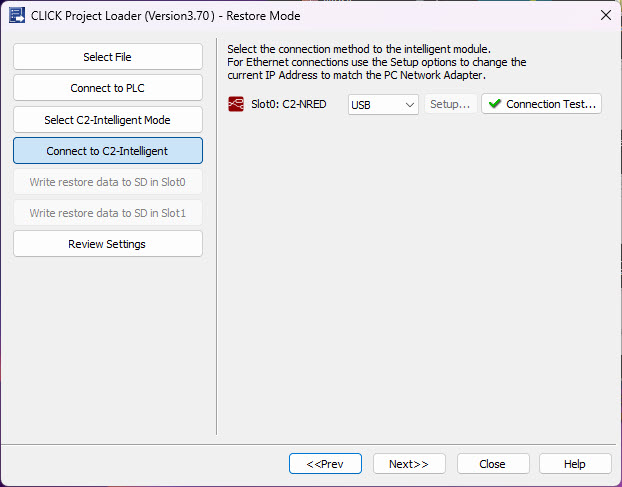Screen dimensions: 622x487
Task: Open the Review Settings step
Action: point(108,244)
